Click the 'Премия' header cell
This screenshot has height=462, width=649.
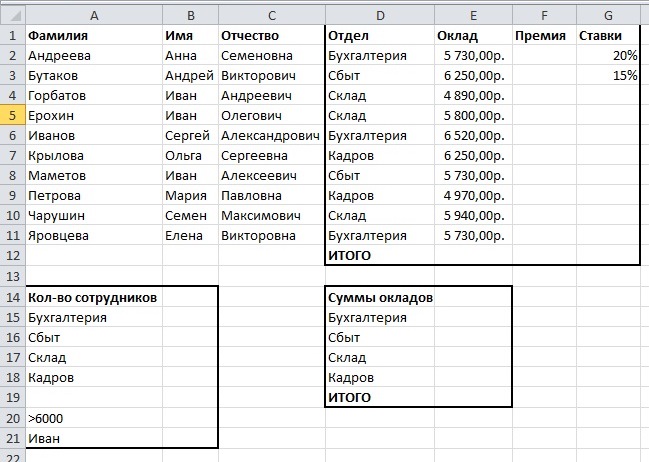point(544,36)
